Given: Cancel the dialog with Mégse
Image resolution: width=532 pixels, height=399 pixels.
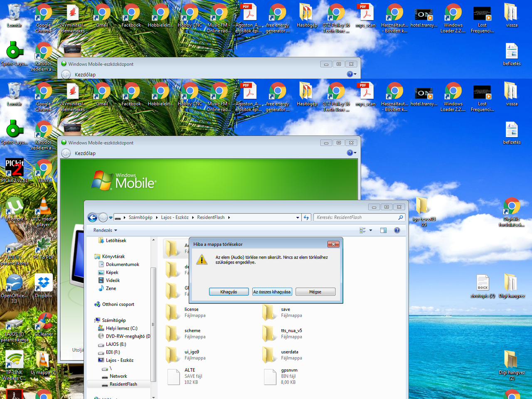Looking at the screenshot, I should click(x=315, y=292).
